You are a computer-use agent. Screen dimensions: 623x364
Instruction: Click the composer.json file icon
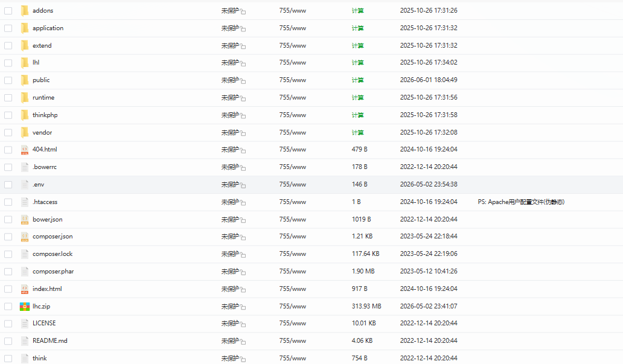25,237
